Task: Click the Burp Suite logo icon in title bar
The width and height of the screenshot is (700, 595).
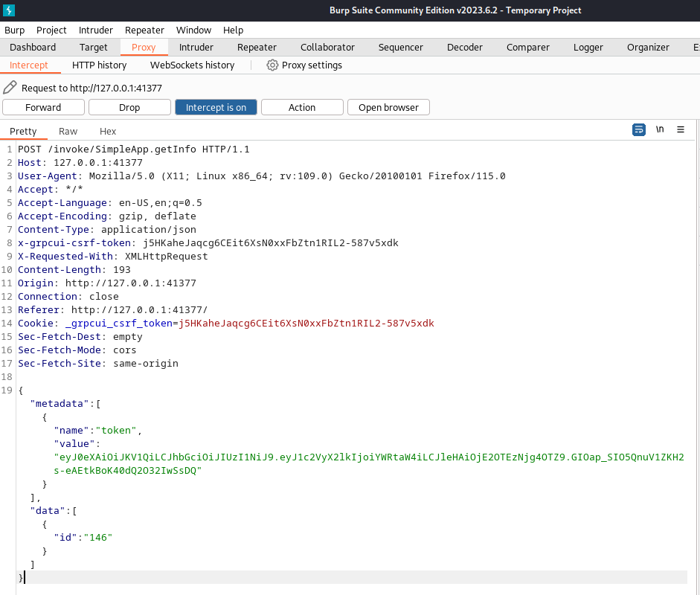Action: coord(10,10)
